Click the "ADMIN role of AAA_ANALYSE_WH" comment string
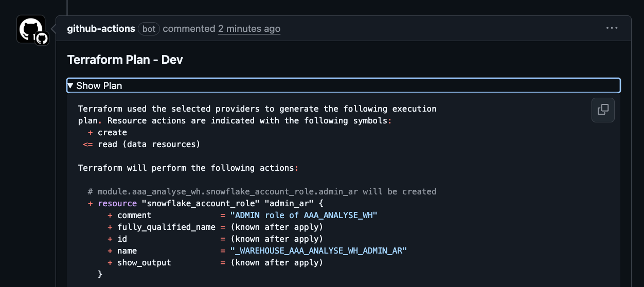This screenshot has width=644, height=287. [303, 215]
